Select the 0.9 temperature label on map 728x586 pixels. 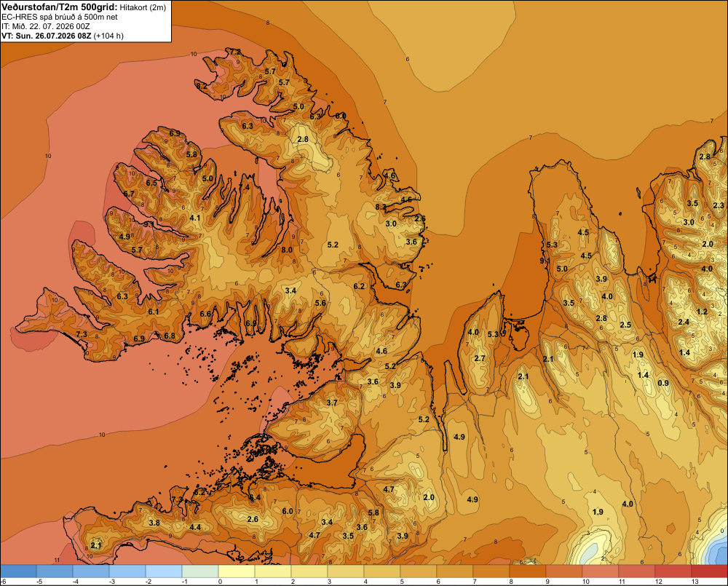point(663,383)
